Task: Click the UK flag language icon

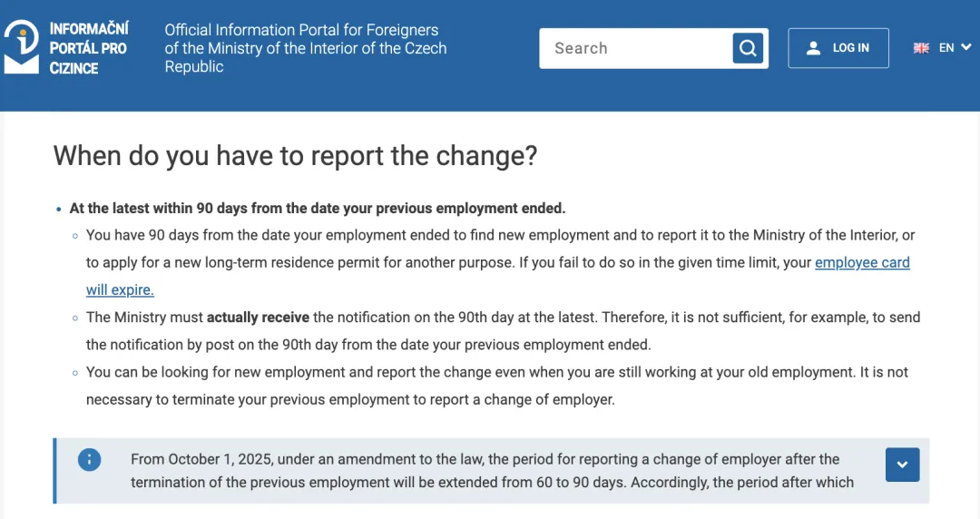Action: tap(921, 48)
